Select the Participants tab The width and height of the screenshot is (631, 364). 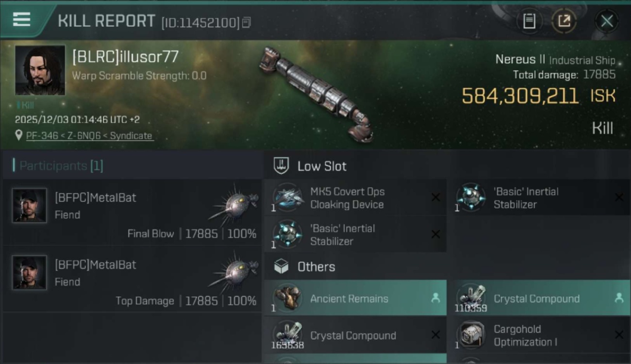click(x=61, y=166)
